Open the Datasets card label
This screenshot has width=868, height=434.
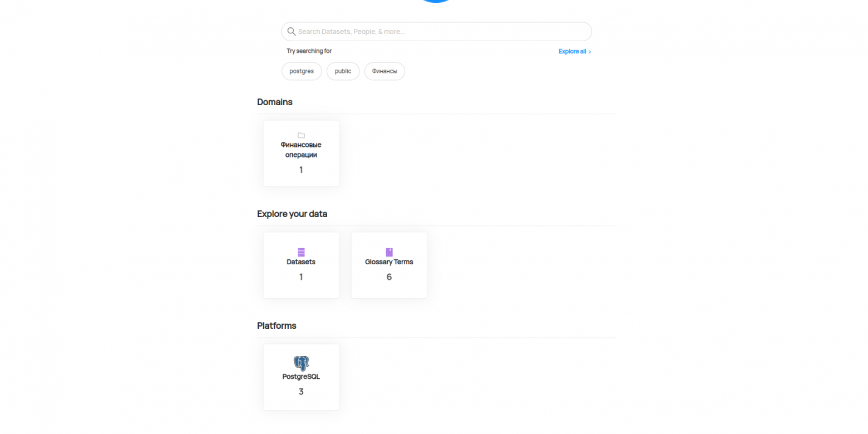click(x=301, y=262)
